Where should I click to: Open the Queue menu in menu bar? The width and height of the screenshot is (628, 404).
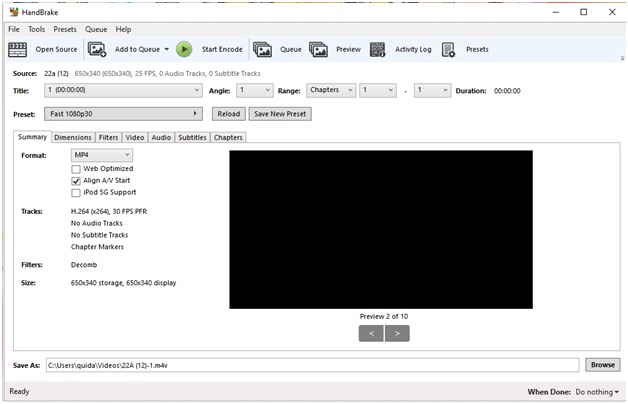tap(96, 29)
